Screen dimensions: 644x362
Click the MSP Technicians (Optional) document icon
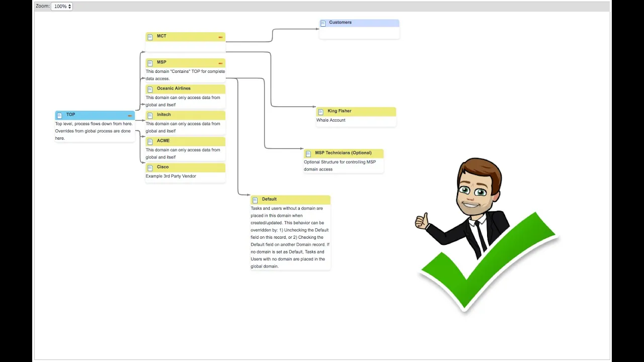308,153
